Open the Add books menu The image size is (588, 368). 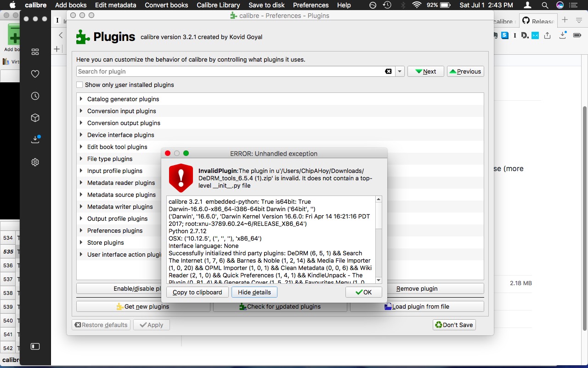click(71, 5)
